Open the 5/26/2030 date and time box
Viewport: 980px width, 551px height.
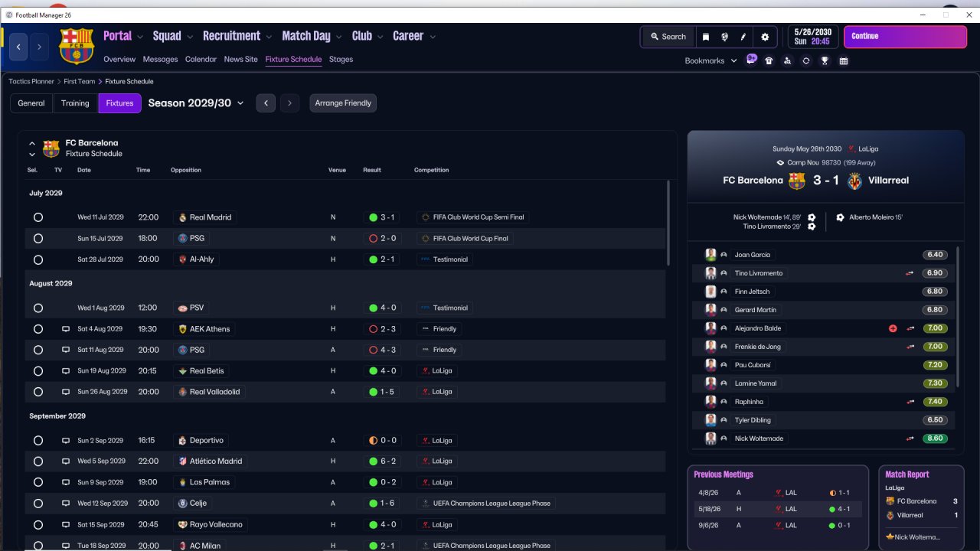tap(814, 37)
